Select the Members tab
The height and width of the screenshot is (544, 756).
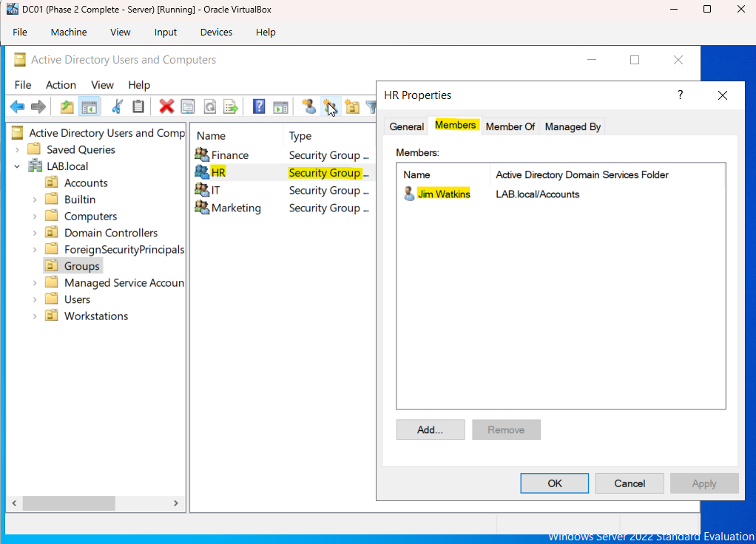click(x=455, y=125)
